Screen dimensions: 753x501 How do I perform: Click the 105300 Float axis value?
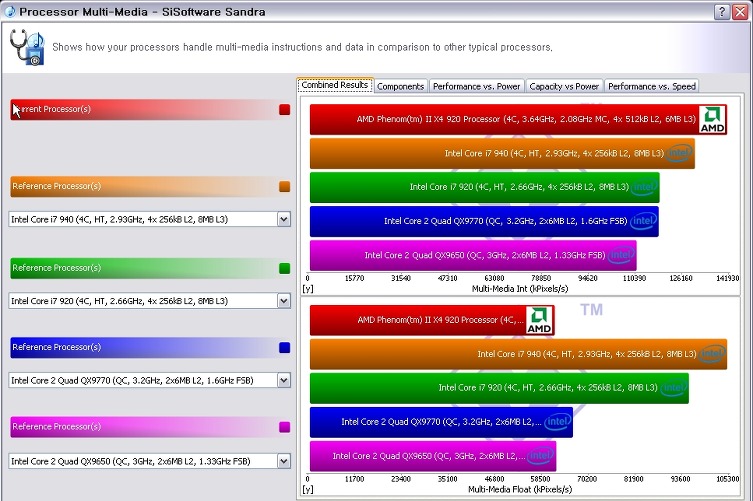coord(728,479)
